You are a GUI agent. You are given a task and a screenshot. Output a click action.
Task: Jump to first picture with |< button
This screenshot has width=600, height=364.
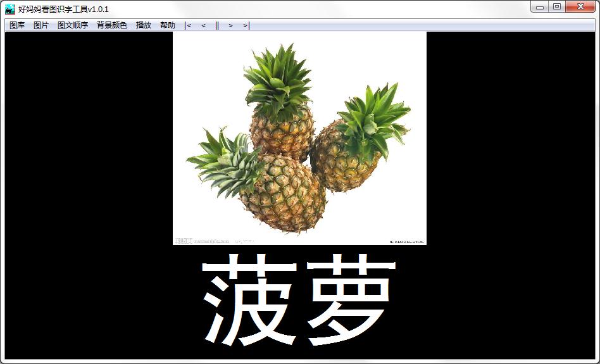pyautogui.click(x=188, y=25)
